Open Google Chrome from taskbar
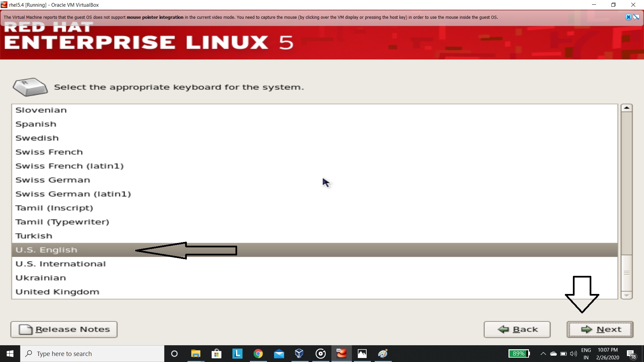644x362 pixels. pos(258,354)
